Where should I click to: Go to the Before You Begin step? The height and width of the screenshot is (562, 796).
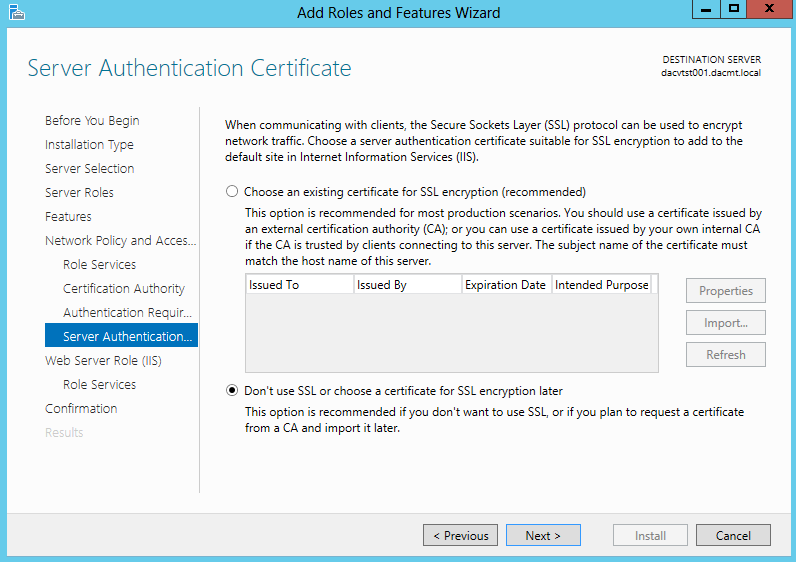92,120
